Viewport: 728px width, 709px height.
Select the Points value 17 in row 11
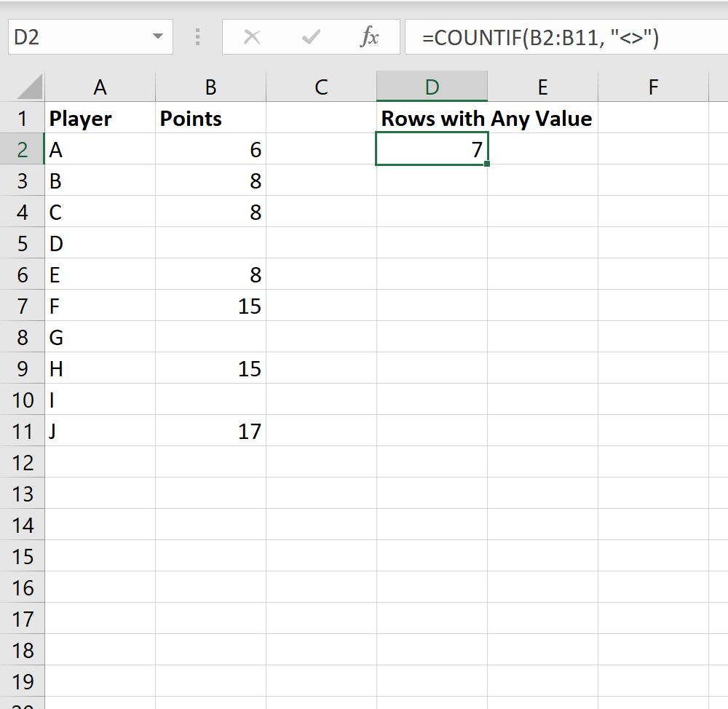point(211,431)
